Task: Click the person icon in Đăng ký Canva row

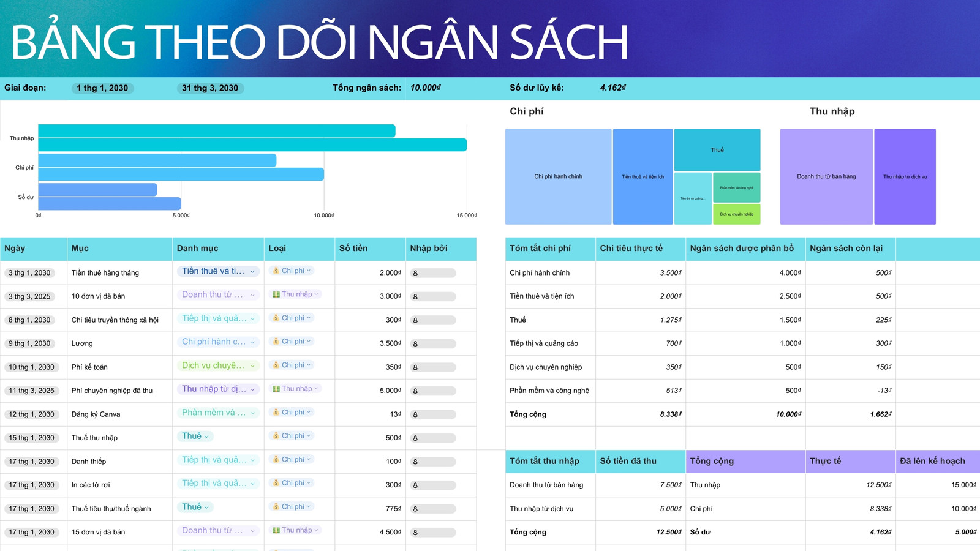Action: (x=415, y=414)
